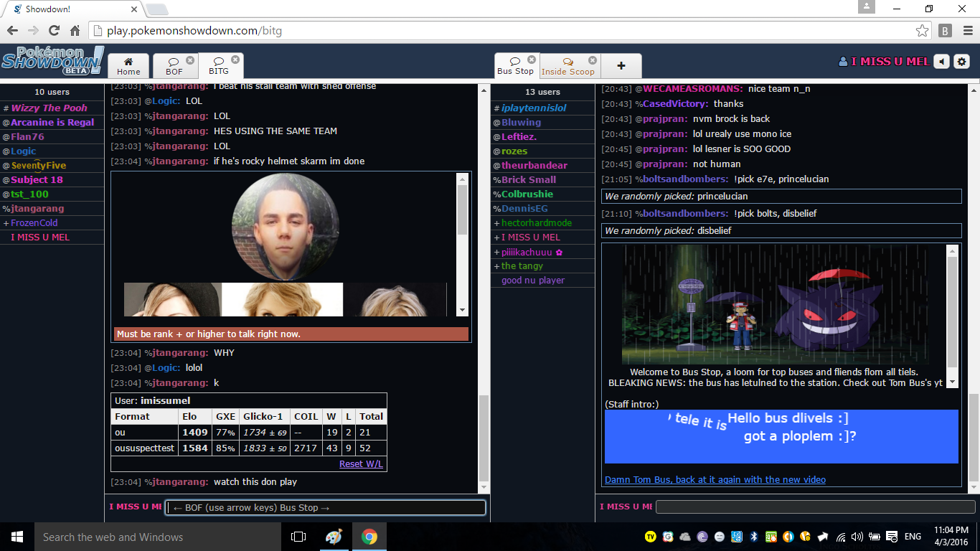
Task: Open the Home tab
Action: pos(128,66)
